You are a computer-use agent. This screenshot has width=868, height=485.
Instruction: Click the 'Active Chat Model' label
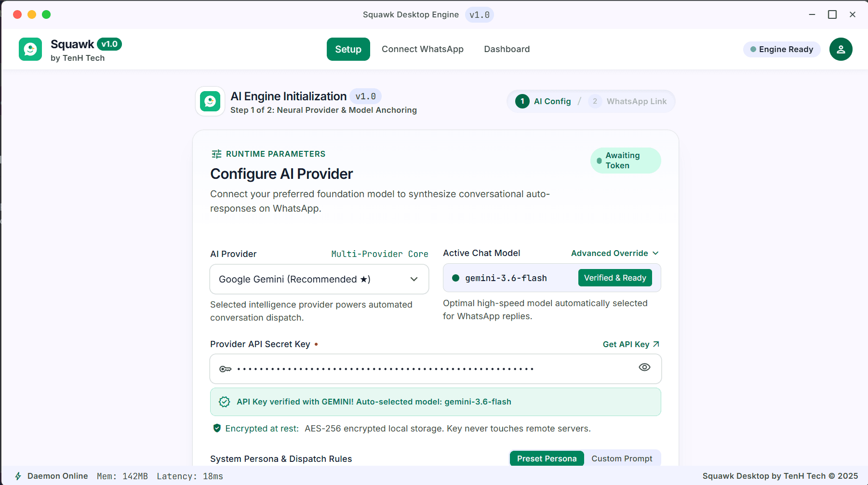click(481, 253)
